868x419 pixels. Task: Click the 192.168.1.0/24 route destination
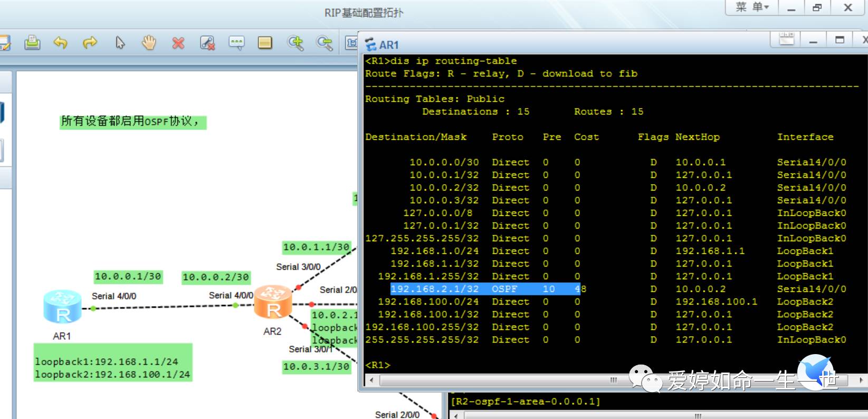coord(435,251)
